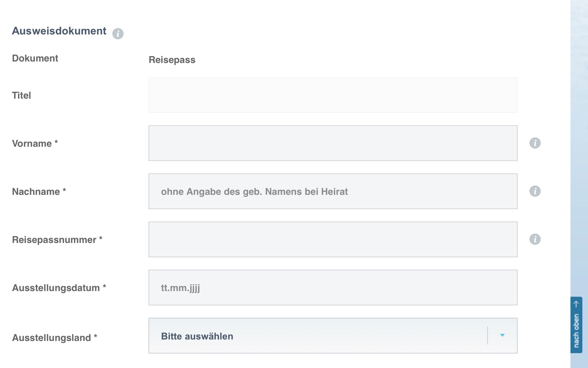This screenshot has width=588, height=368.
Task: Show the Nachname info tooltip icon
Action: click(x=535, y=191)
